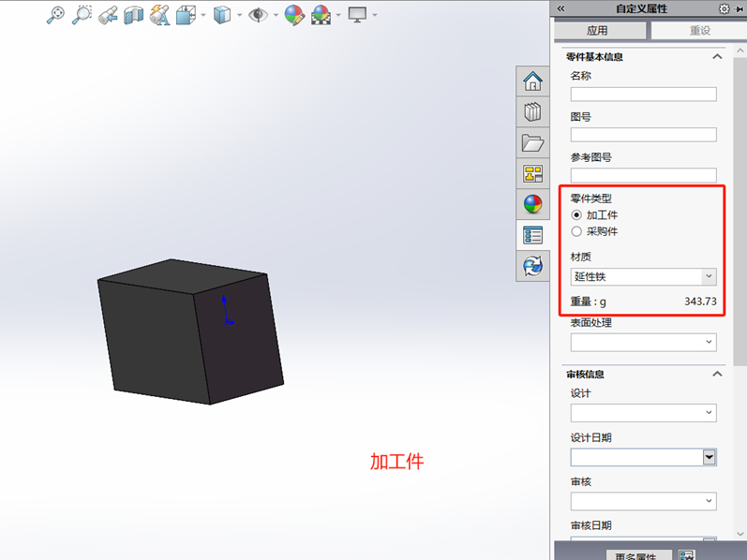Click the Zoom to Fit icon
Image resolution: width=747 pixels, height=560 pixels.
coord(57,14)
